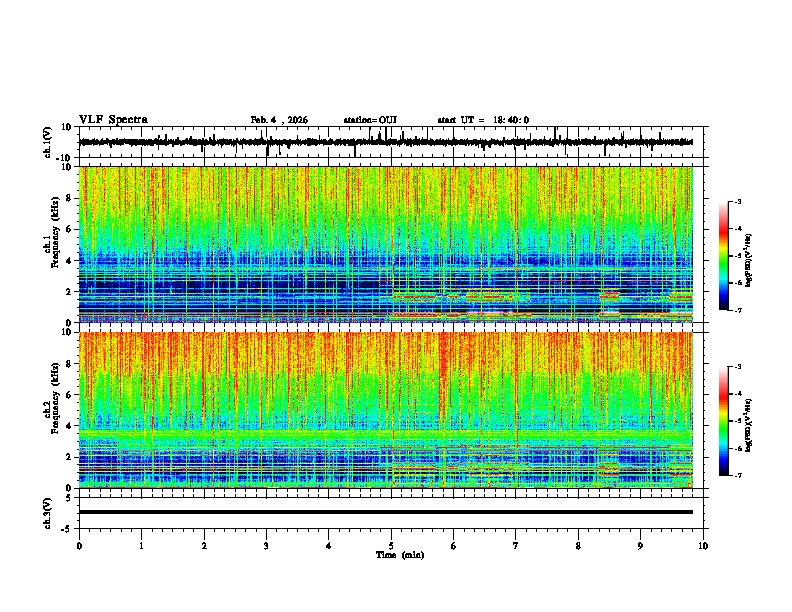
Task: Click the "8" kHz tick on ch.1 spectrogram axis
Action: 69,198
